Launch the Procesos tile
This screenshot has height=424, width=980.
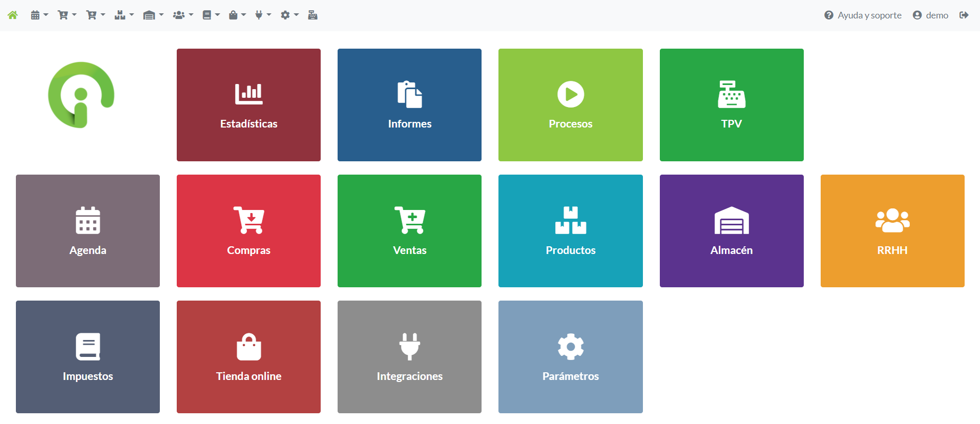point(570,105)
